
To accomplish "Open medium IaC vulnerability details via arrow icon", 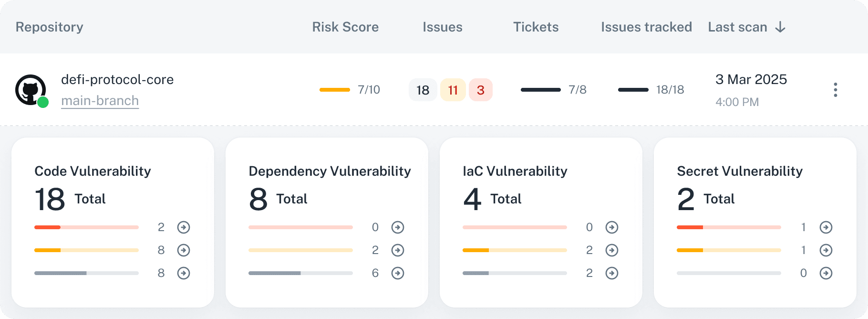I will coord(612,250).
